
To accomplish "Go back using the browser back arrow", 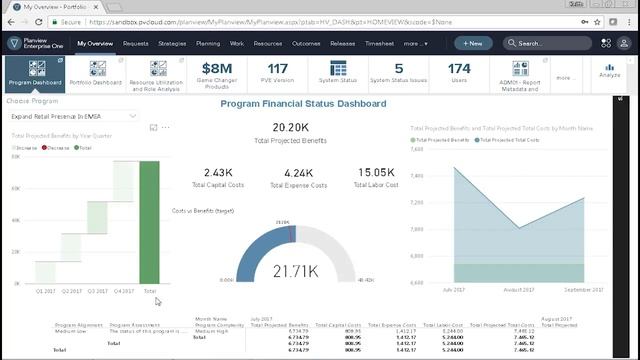I will pos(11,22).
